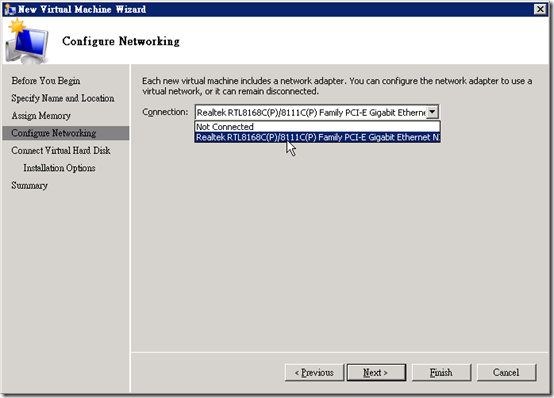Choose the Realtek RTL8168C Ethernet option in list

[317, 137]
